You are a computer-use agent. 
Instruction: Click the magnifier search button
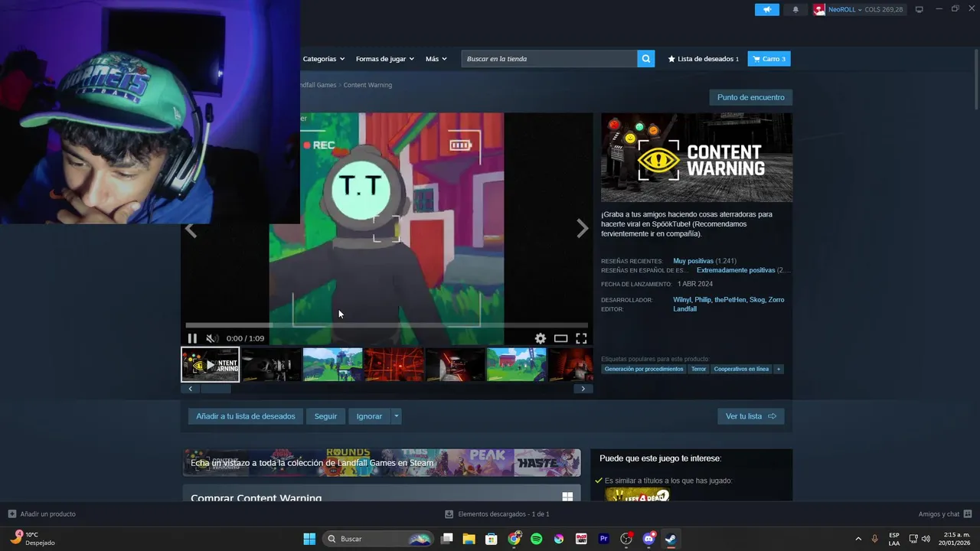(x=646, y=59)
